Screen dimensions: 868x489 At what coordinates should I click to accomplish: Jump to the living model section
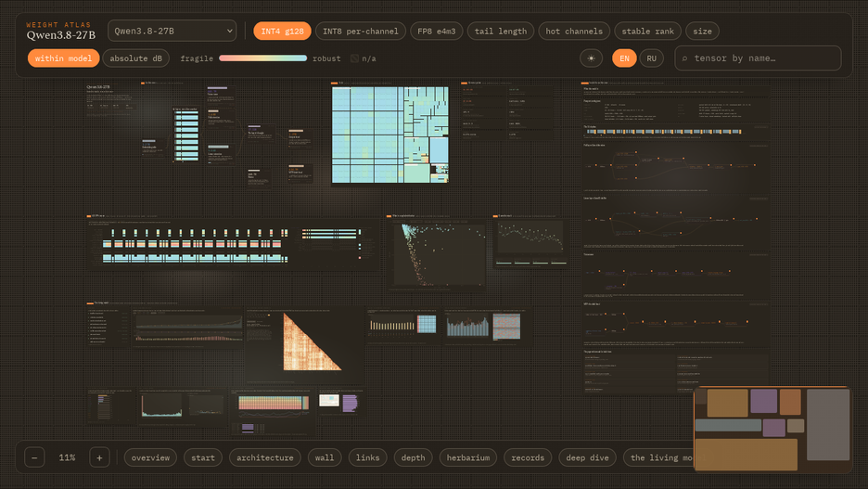point(658,457)
